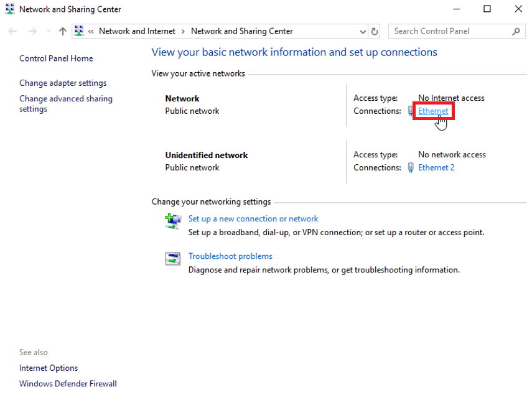The width and height of the screenshot is (532, 400).
Task: Go to Control Panel Home
Action: (x=56, y=58)
